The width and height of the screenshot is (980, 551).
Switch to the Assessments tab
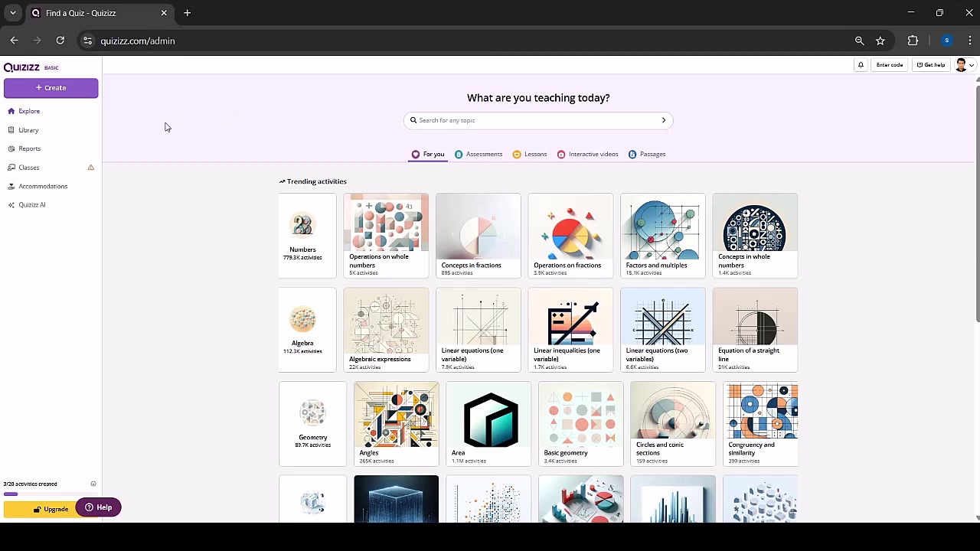(479, 155)
